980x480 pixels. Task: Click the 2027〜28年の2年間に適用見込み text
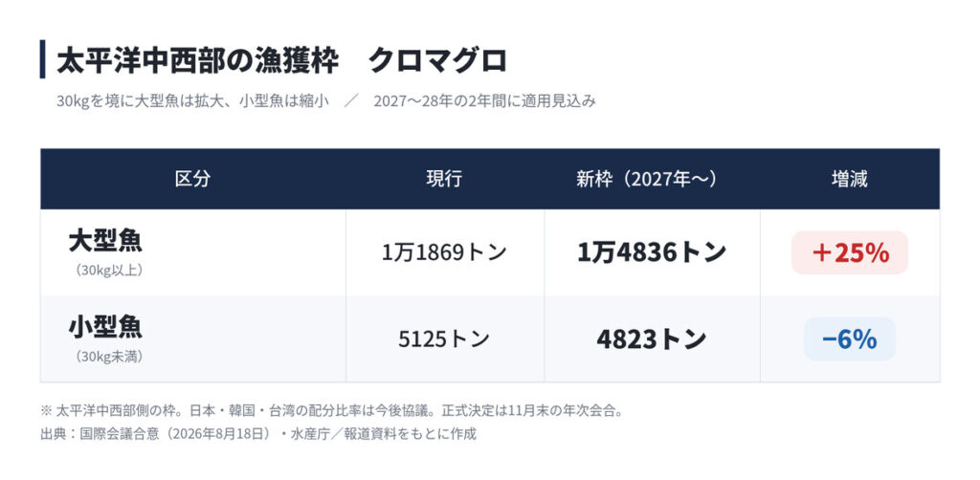pyautogui.click(x=485, y=101)
